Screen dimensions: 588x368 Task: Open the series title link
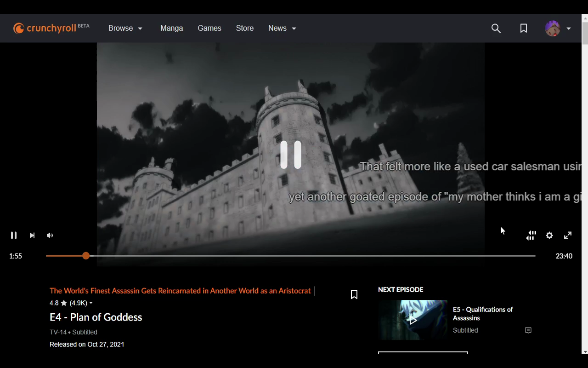[x=180, y=291]
